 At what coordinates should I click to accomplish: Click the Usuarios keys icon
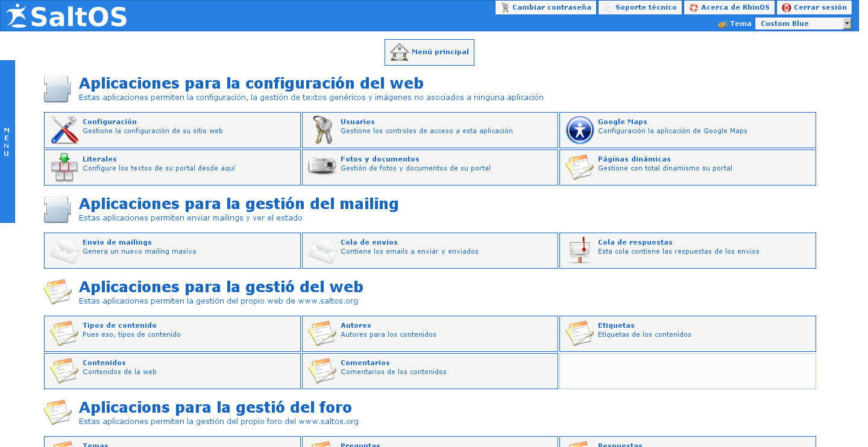(322, 130)
